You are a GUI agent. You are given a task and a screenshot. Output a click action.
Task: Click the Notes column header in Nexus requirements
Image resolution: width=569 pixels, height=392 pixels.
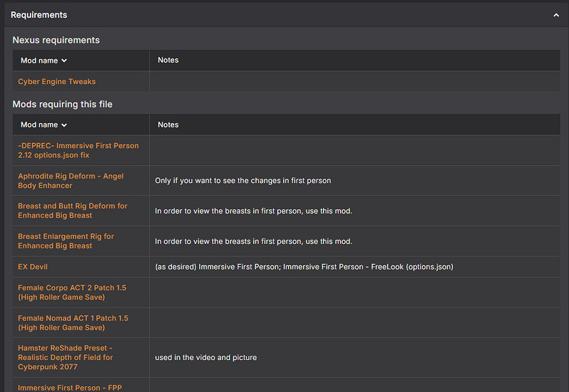click(x=168, y=60)
